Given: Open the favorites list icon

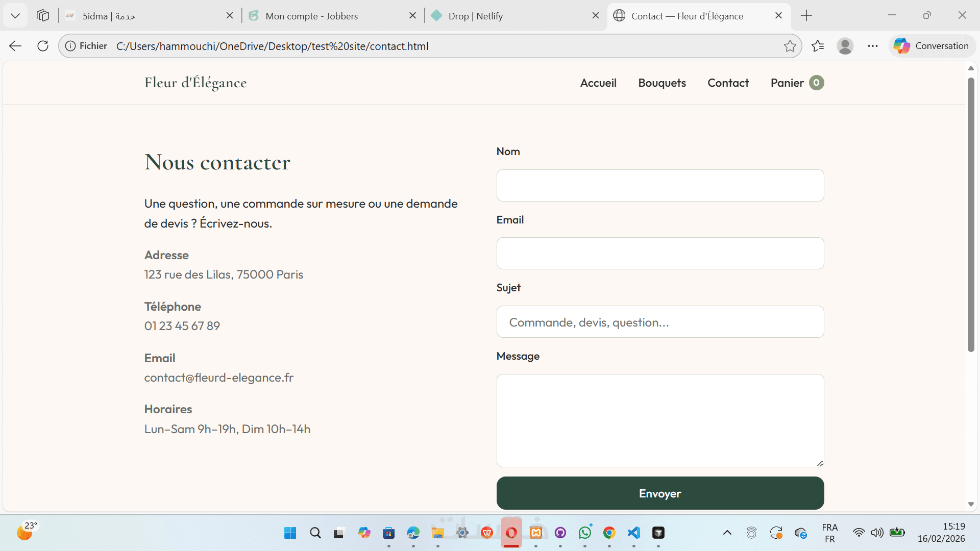Looking at the screenshot, I should click(818, 46).
